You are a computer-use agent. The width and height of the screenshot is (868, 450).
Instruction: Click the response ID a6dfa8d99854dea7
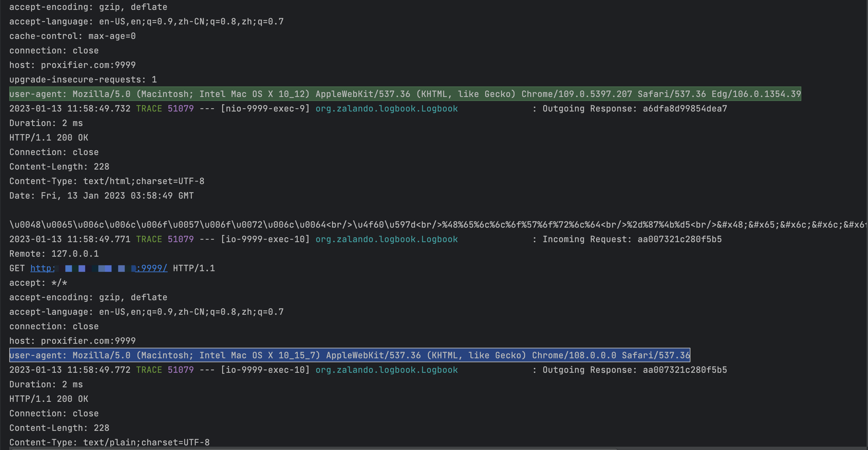[x=684, y=109]
